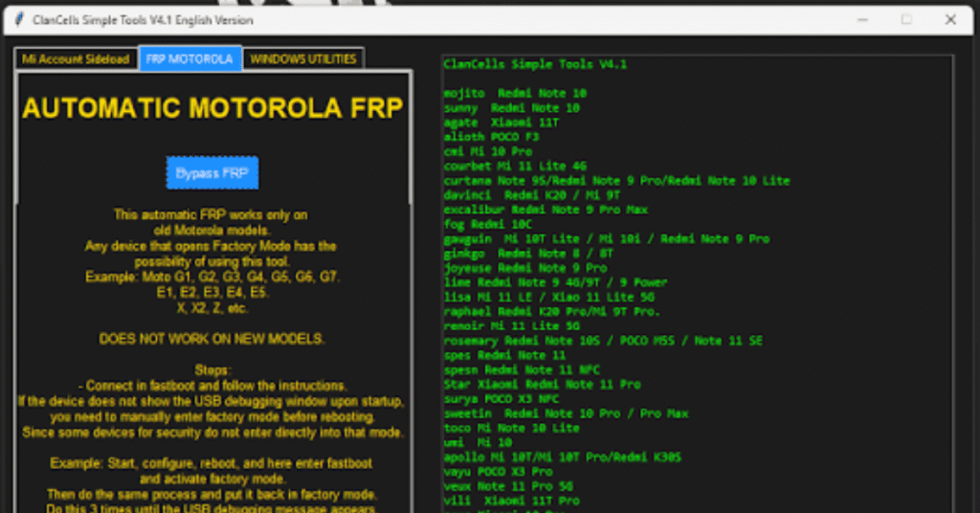Select the 'fog Redmi 10C' line

487,224
